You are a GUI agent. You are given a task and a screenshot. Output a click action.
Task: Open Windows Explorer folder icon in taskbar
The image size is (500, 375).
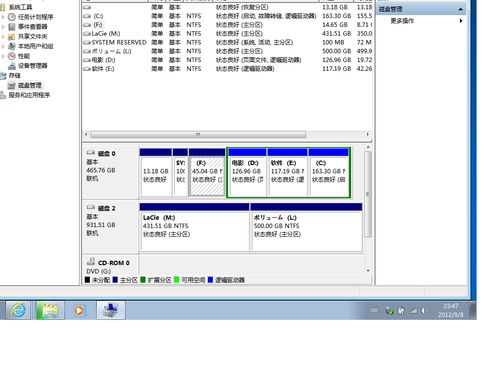(50, 310)
